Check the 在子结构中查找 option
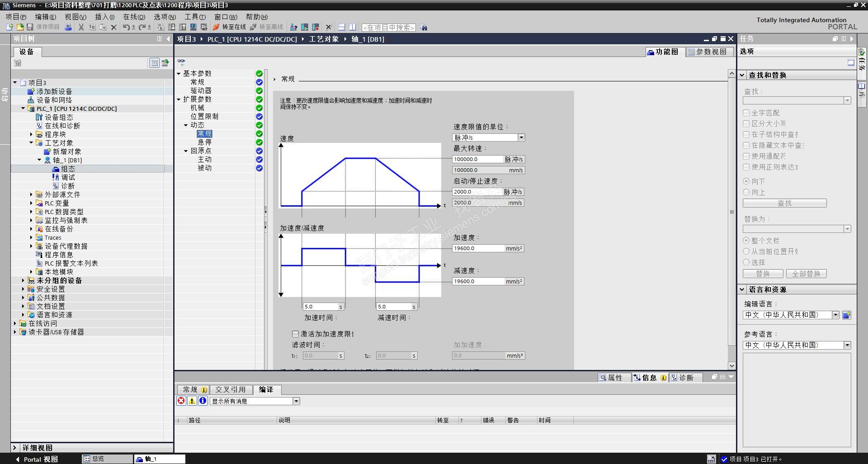The height and width of the screenshot is (464, 868). pyautogui.click(x=746, y=134)
